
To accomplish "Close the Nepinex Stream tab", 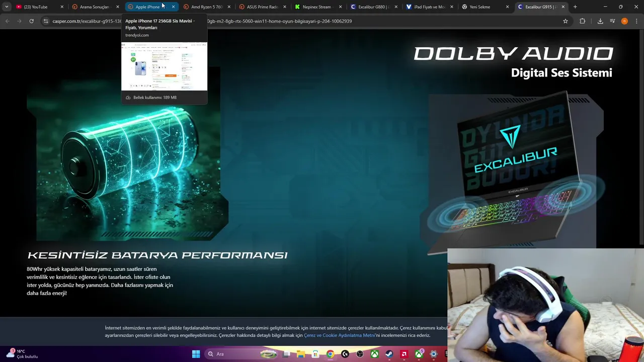I will [341, 7].
